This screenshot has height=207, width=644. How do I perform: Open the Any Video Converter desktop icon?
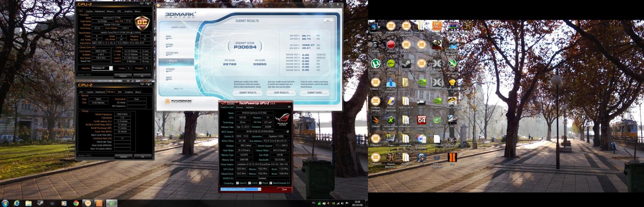click(x=422, y=142)
